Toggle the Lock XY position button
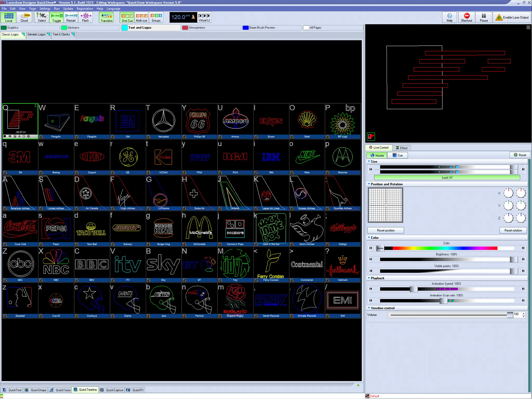This screenshot has width=532, height=399. click(x=447, y=177)
